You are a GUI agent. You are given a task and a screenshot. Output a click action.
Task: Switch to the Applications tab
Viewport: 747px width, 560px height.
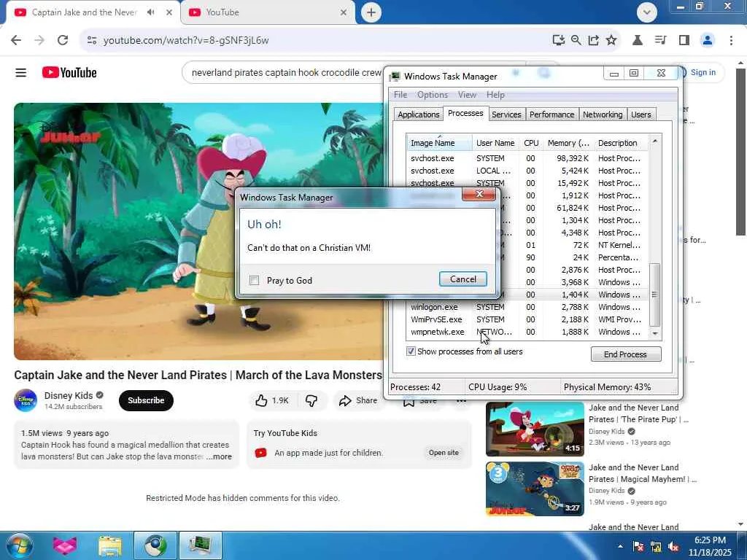418,114
